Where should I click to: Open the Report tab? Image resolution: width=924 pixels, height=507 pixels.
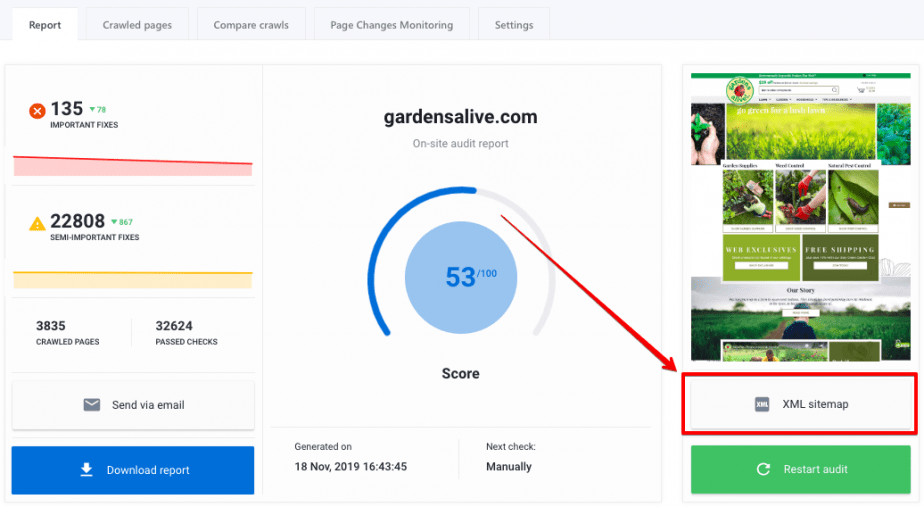coord(45,25)
